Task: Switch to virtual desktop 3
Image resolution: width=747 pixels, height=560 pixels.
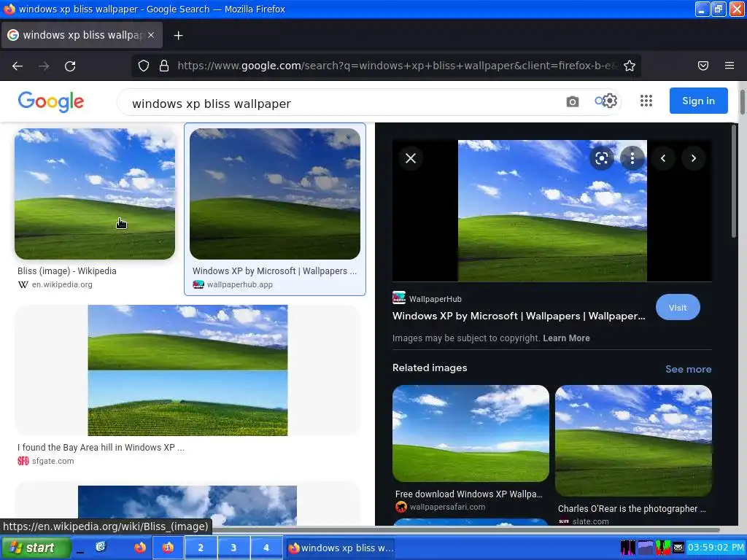Action: (x=233, y=548)
